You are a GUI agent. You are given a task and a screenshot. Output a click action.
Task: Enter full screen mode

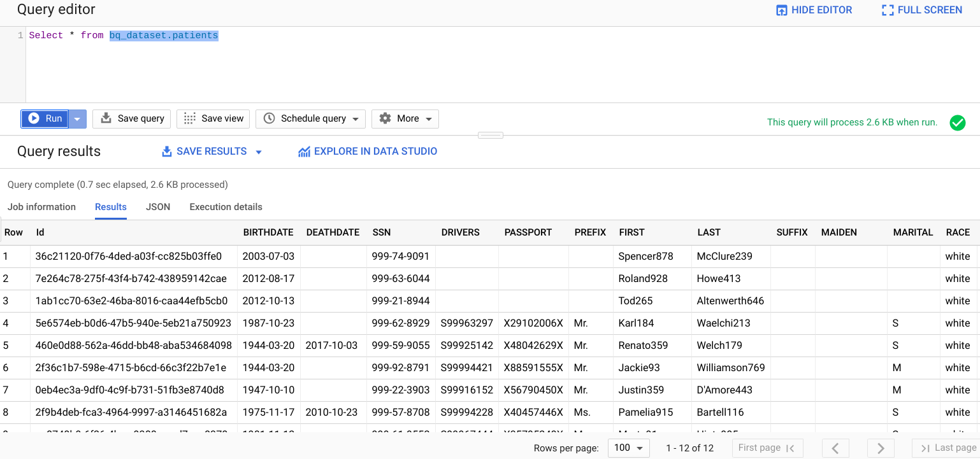point(921,10)
